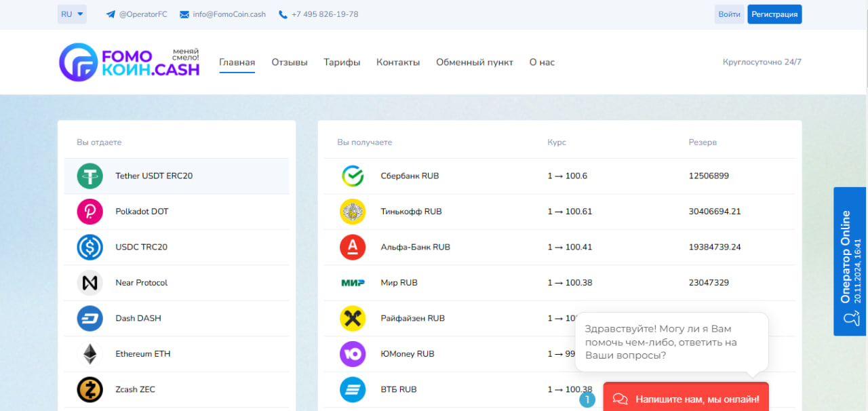This screenshot has width=868, height=411.
Task: Pick the Zcash ZEC coin icon
Action: click(x=90, y=389)
